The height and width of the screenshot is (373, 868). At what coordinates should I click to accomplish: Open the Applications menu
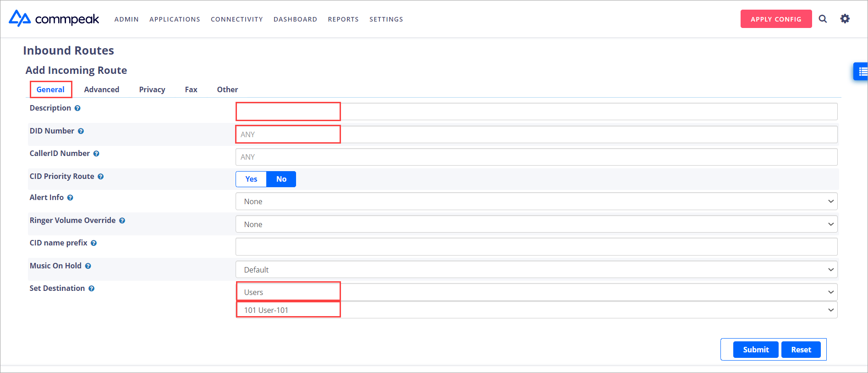[x=175, y=19]
